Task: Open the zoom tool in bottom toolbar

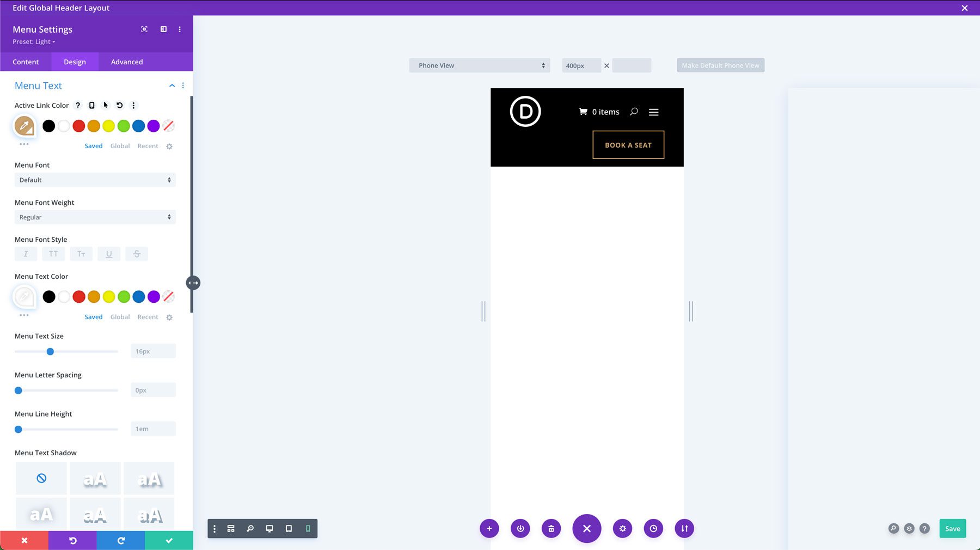Action: coord(250,528)
